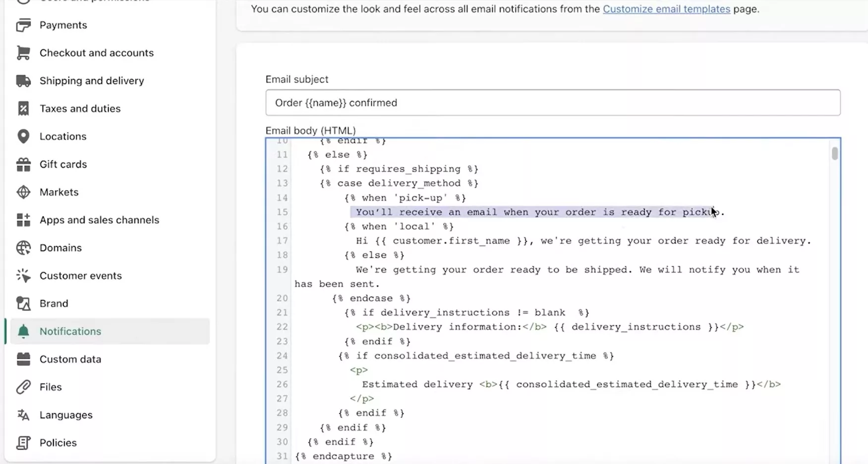
Task: Click the "{% endcase %}" line
Action: pos(371,298)
